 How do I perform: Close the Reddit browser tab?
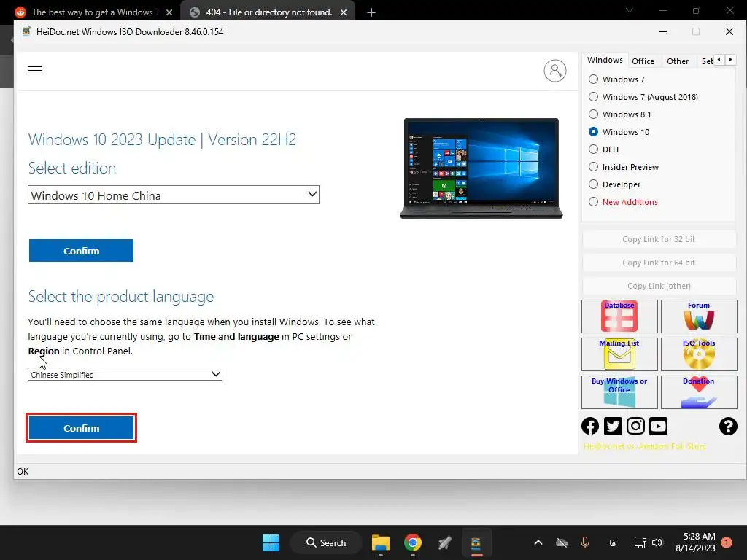169,13
